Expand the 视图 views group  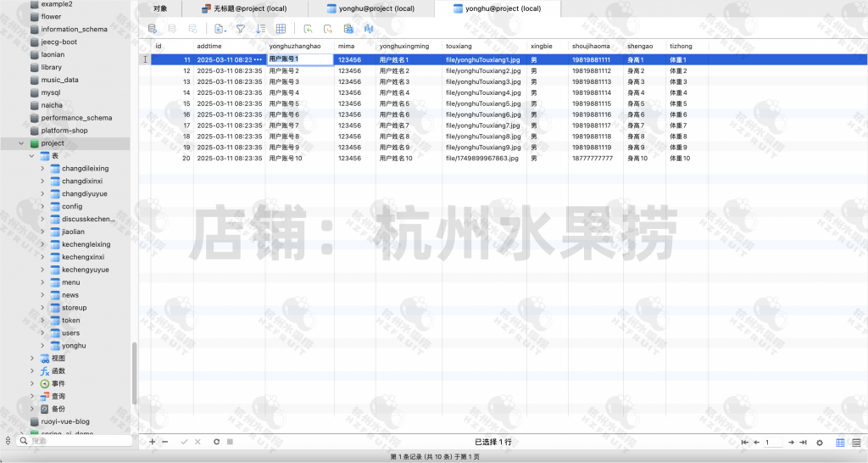click(x=31, y=359)
